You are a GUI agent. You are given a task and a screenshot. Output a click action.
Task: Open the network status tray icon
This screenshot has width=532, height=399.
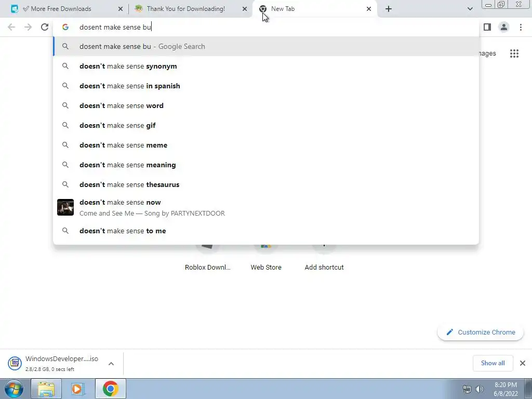[x=467, y=389]
